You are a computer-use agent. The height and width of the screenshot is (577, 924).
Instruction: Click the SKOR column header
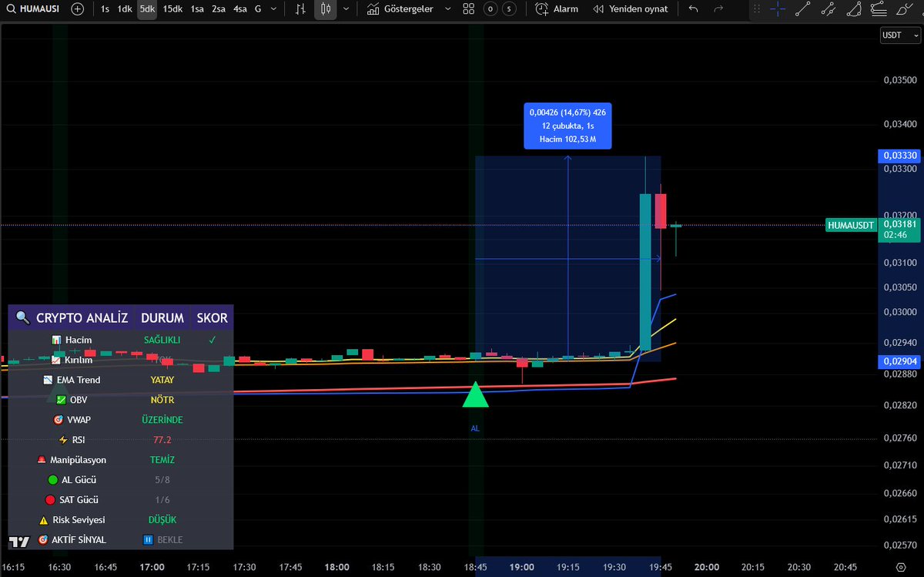click(x=212, y=317)
